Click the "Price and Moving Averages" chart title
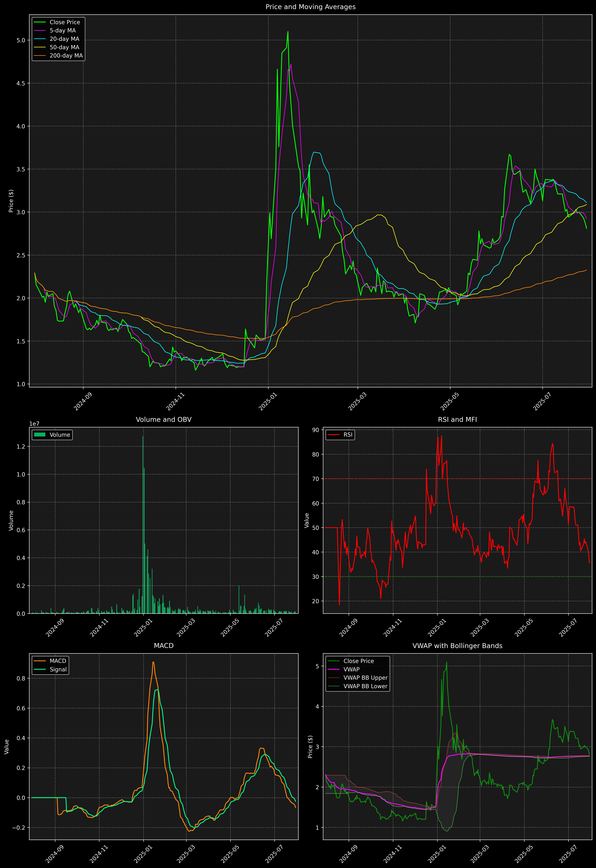Viewport: 596px width, 868px height. tap(310, 7)
